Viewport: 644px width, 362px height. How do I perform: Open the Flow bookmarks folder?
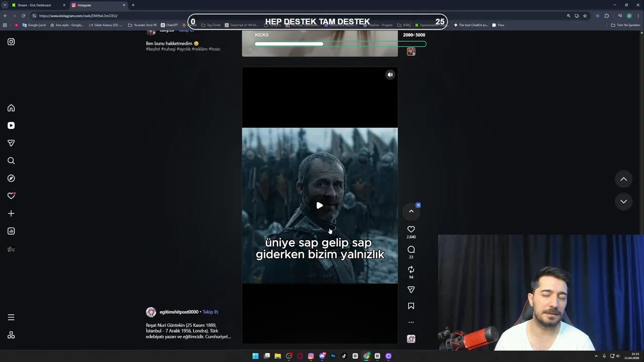pyautogui.click(x=498, y=25)
